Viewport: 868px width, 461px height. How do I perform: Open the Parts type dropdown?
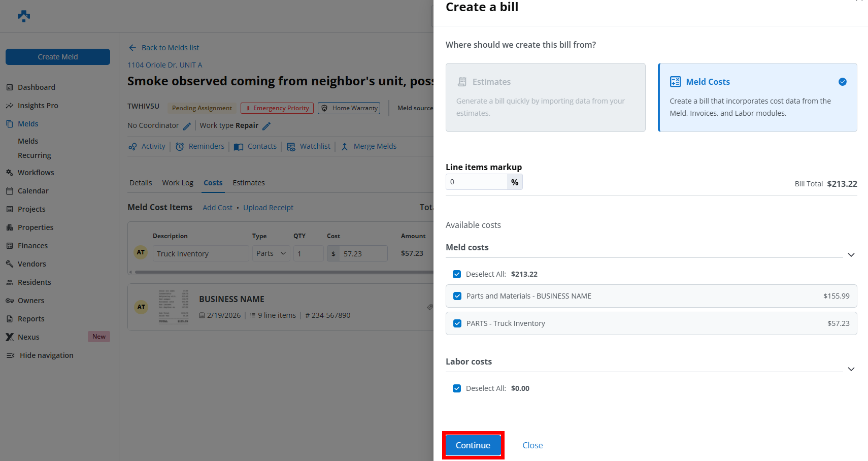271,253
